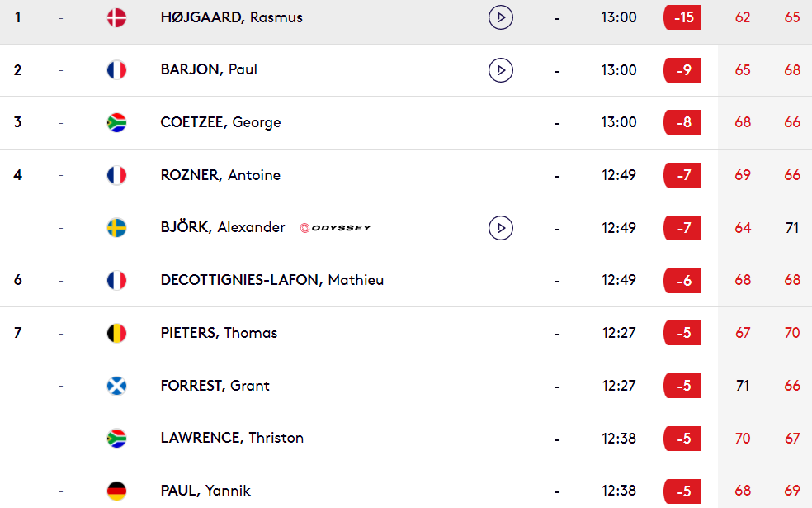812x508 pixels.
Task: Click the -15 total score badge
Action: (x=682, y=17)
